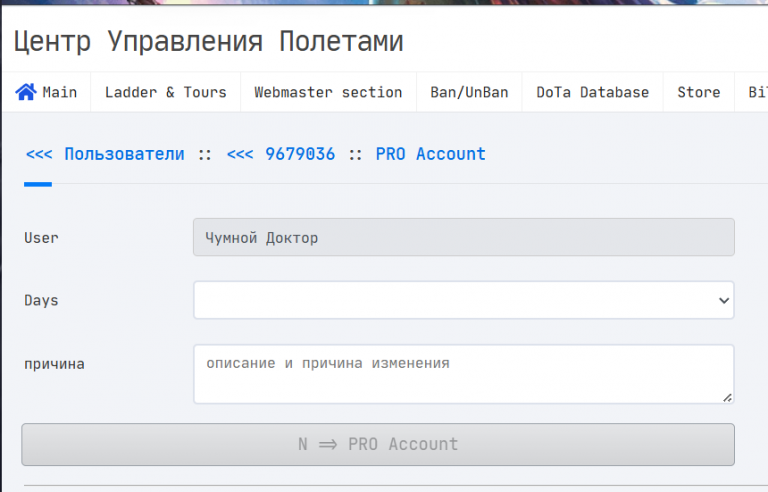The height and width of the screenshot is (492, 768).
Task: Click the причина field label
Action: point(54,364)
